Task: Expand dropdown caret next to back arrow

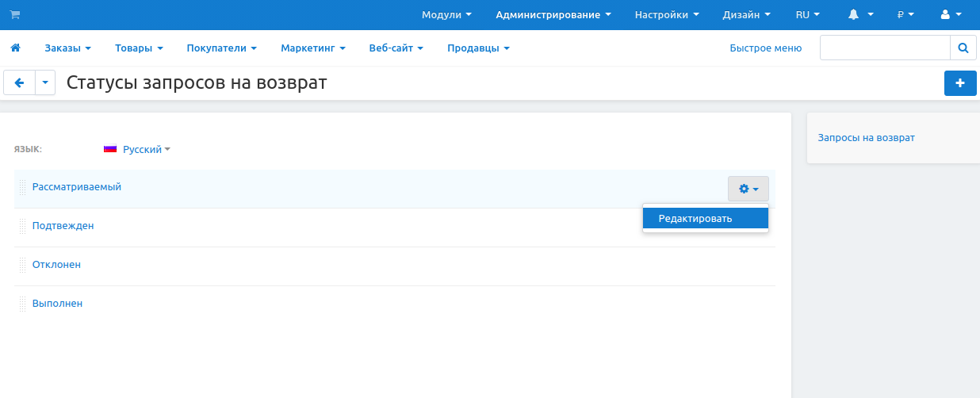Action: (x=45, y=83)
